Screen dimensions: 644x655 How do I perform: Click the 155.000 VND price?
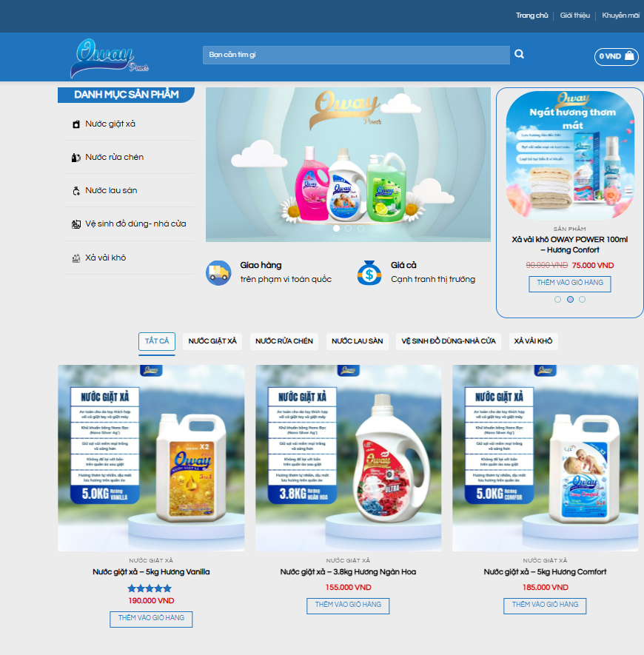pyautogui.click(x=348, y=588)
